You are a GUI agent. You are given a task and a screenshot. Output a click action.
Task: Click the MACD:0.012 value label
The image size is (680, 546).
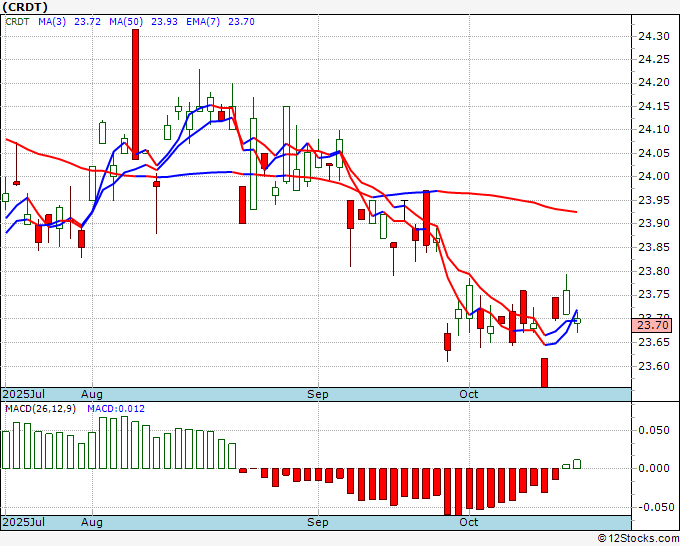pyautogui.click(x=116, y=409)
